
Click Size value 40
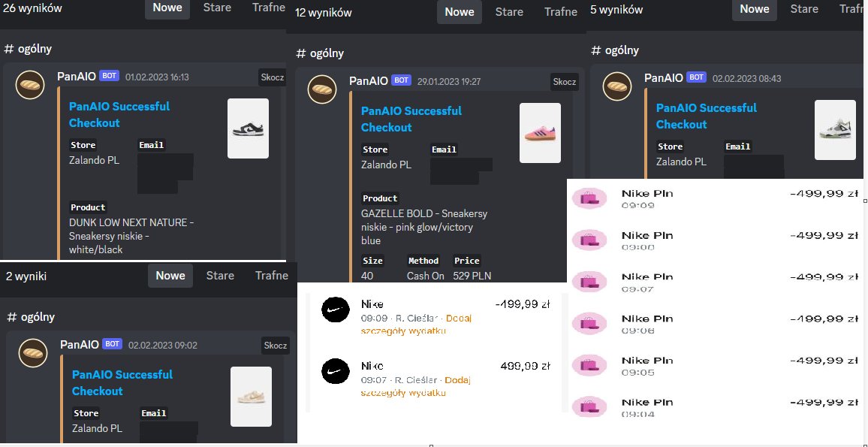367,276
